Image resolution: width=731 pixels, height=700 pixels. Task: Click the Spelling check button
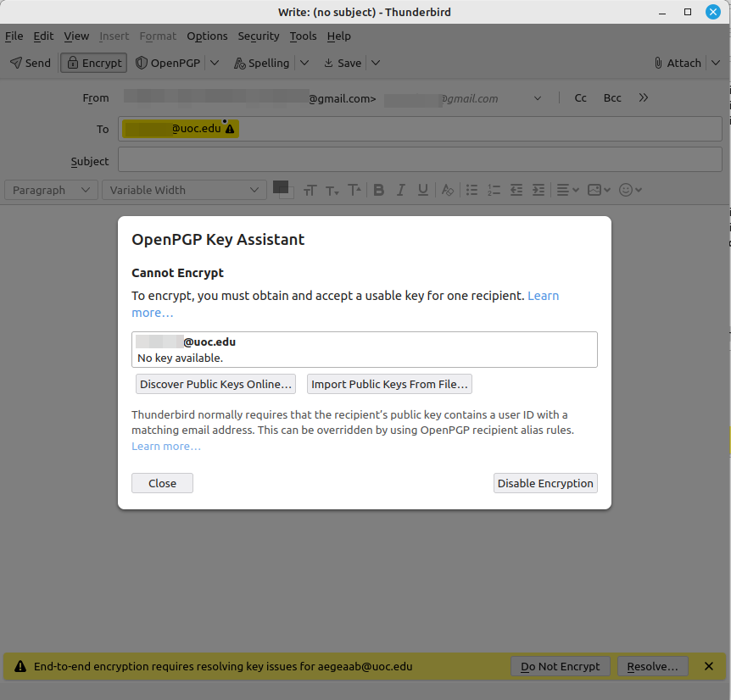261,63
